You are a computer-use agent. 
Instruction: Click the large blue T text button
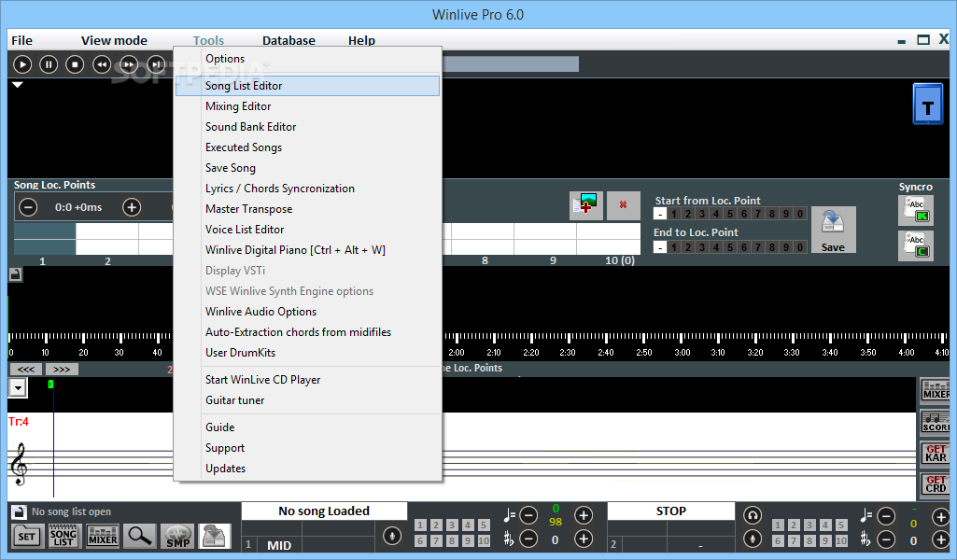[x=928, y=105]
